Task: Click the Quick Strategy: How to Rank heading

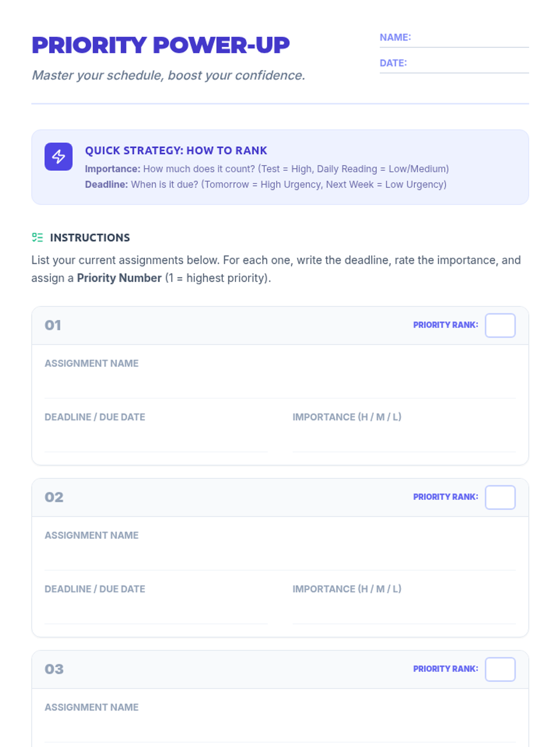Action: (176, 150)
